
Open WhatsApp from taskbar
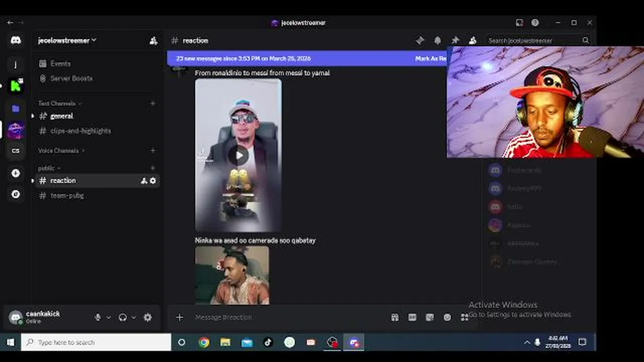click(x=289, y=342)
